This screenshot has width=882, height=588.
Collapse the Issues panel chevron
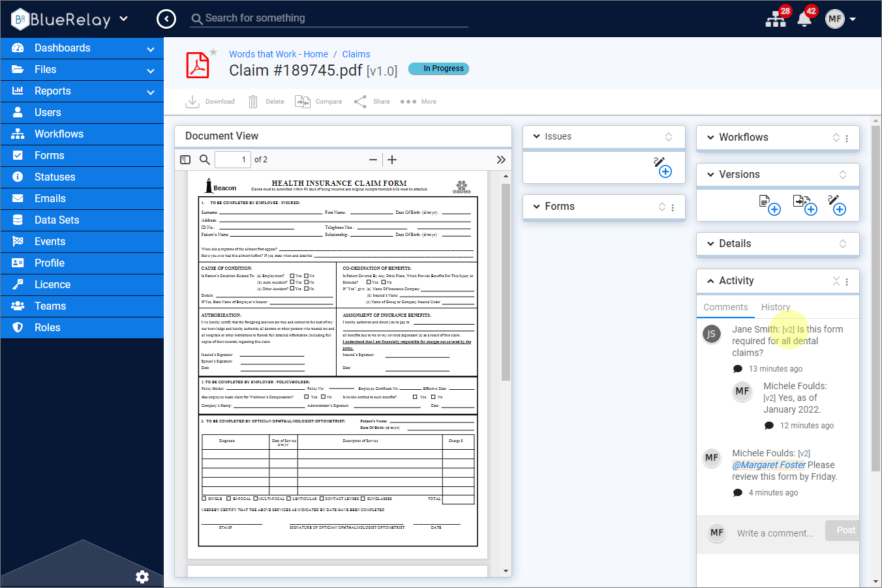(536, 136)
